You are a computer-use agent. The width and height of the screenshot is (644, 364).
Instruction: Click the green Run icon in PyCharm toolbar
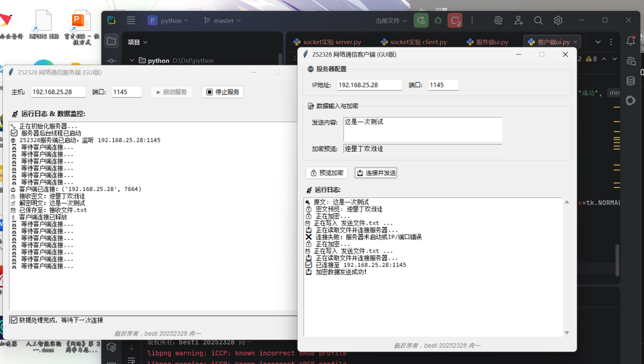pos(421,20)
